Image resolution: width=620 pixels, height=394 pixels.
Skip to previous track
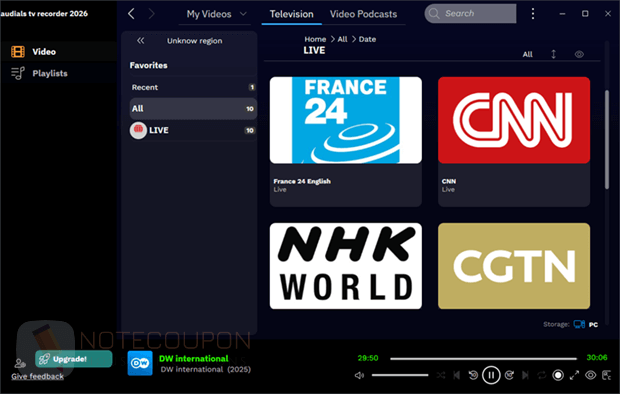coord(457,375)
